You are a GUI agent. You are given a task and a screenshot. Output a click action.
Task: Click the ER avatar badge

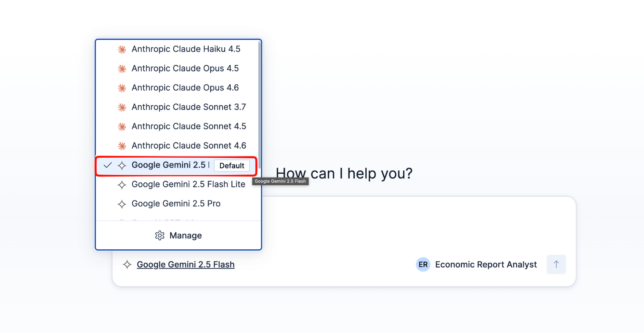click(x=423, y=264)
